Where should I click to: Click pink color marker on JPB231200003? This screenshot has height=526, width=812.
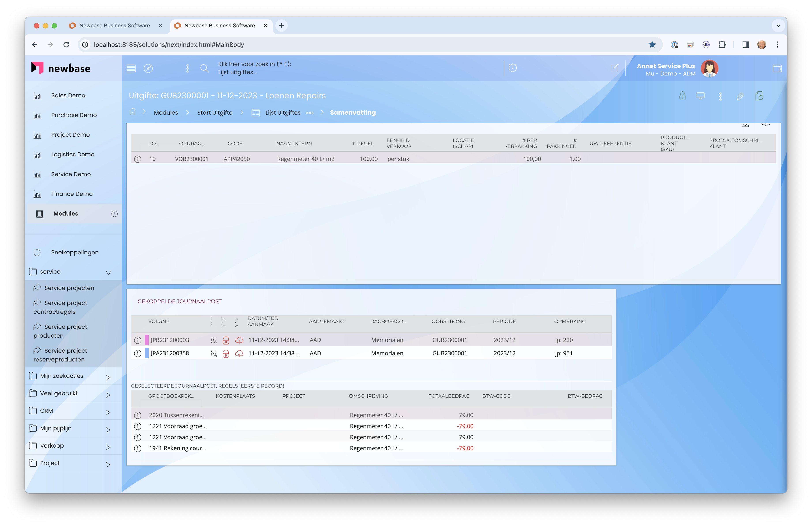(x=147, y=340)
